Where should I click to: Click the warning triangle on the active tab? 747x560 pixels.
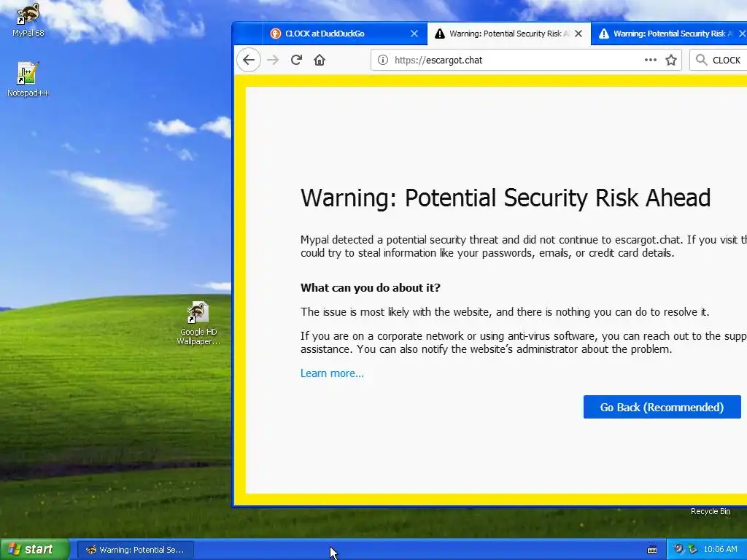(x=440, y=34)
